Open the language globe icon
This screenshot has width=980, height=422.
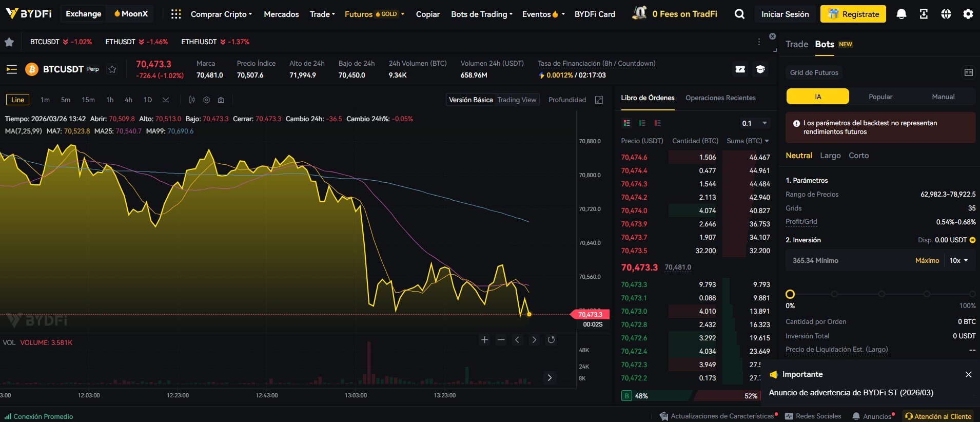pyautogui.click(x=946, y=14)
